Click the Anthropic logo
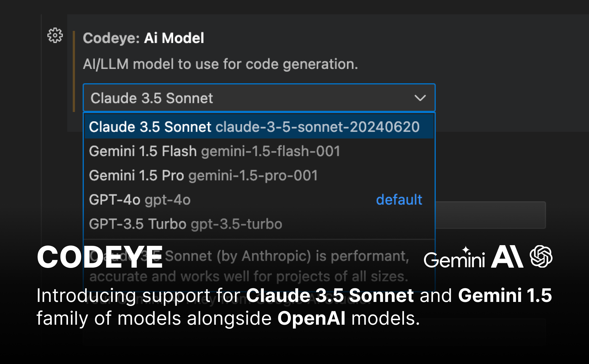The height and width of the screenshot is (364, 589). click(x=507, y=257)
